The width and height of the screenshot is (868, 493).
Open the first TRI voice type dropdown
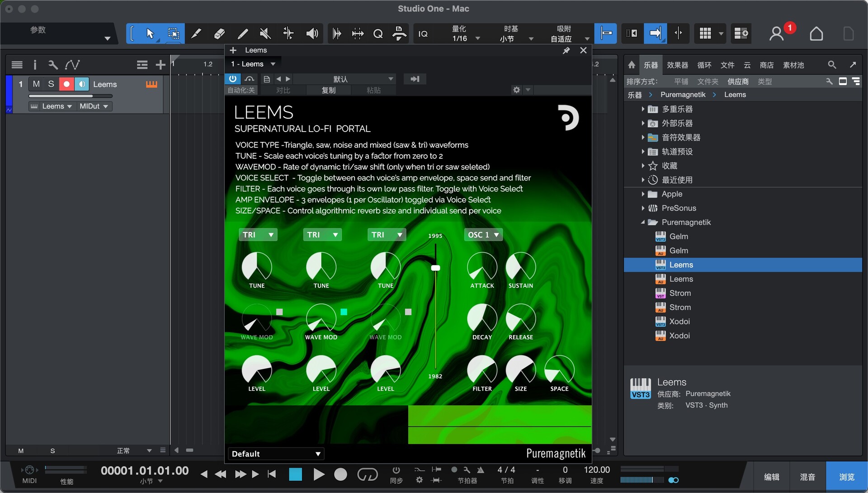258,235
